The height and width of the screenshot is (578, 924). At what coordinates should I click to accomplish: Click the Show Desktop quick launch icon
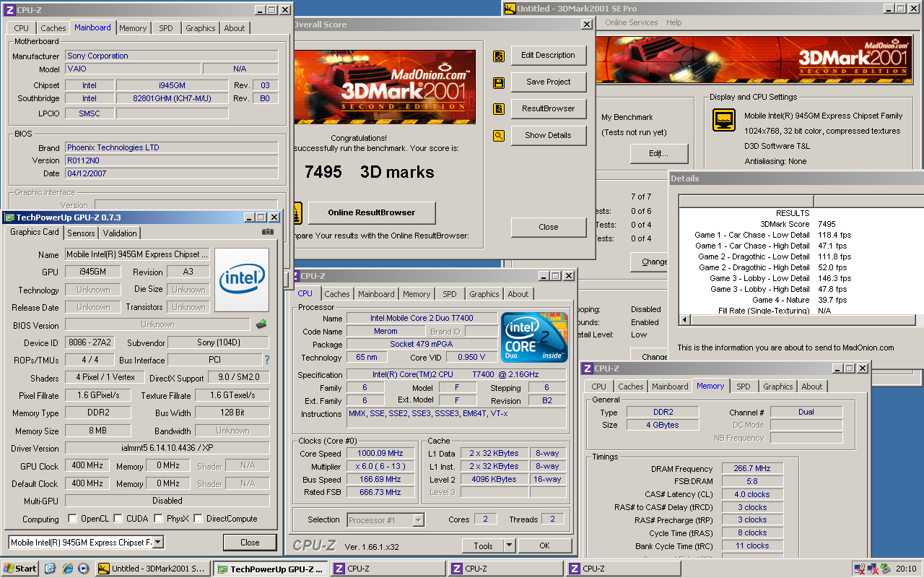50,569
